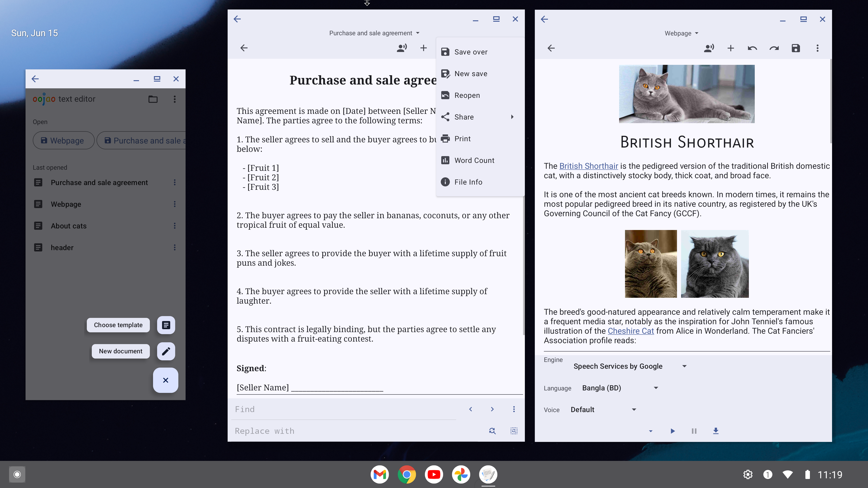Click the launcher button on the shelf

17,474
